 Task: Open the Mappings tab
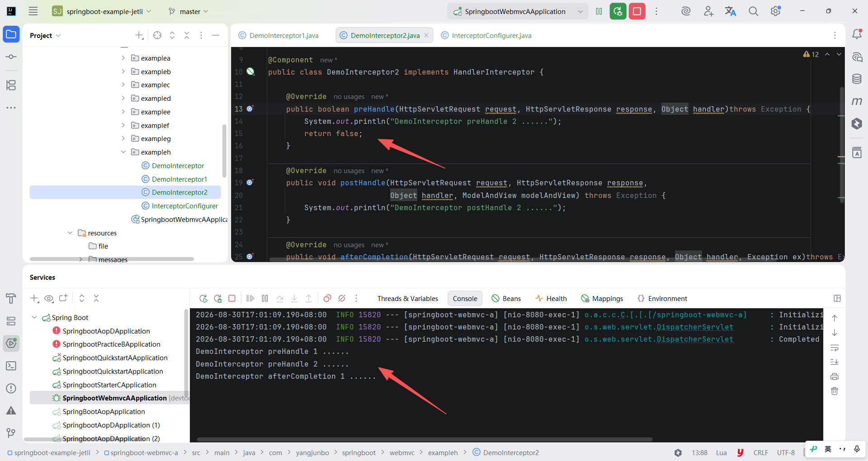point(602,298)
